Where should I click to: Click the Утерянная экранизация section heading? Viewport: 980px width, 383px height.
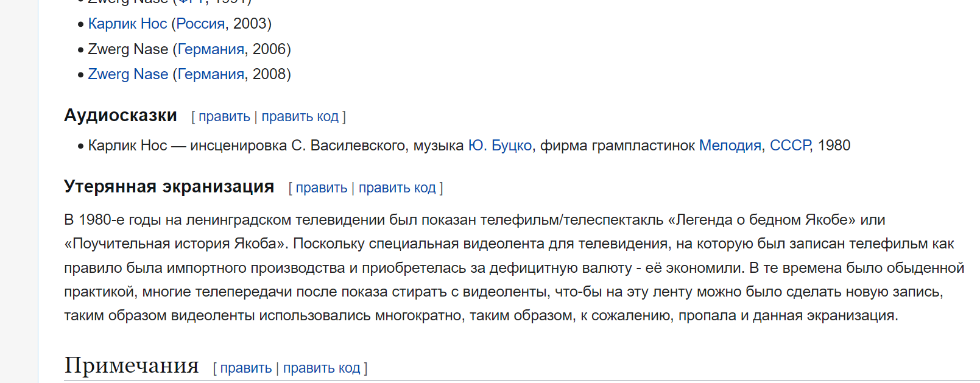pos(169,186)
